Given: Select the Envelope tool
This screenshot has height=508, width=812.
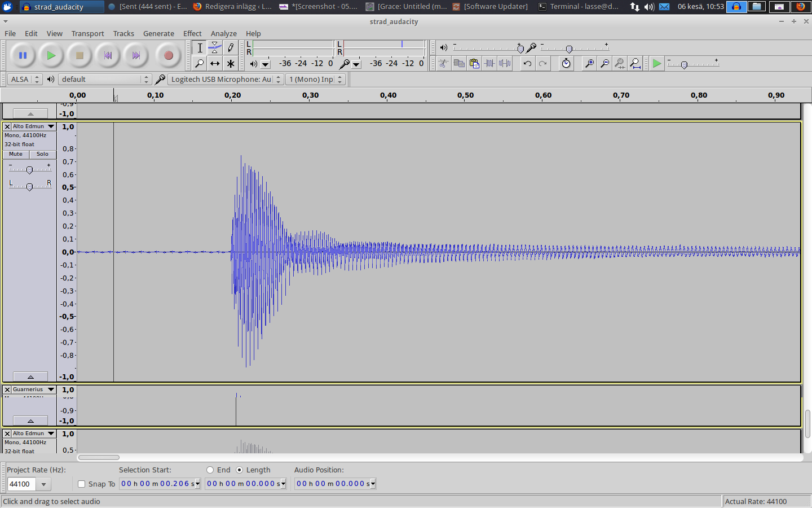Looking at the screenshot, I should [215, 47].
